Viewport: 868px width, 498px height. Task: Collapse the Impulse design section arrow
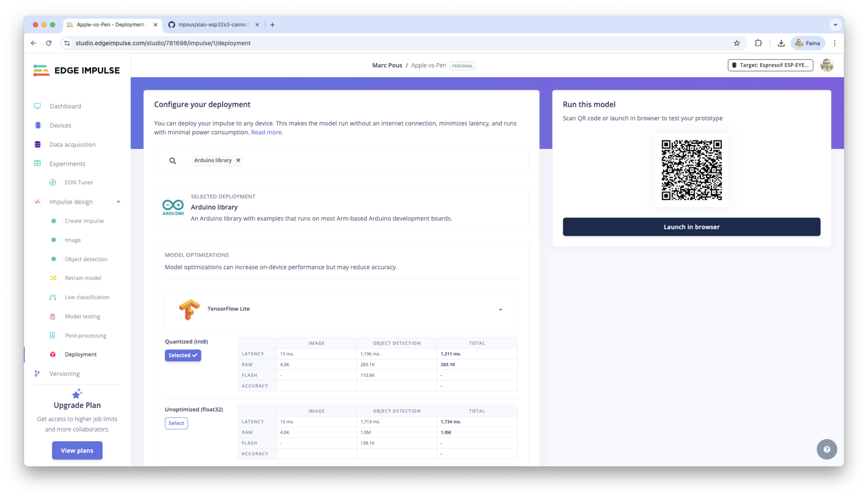(118, 202)
